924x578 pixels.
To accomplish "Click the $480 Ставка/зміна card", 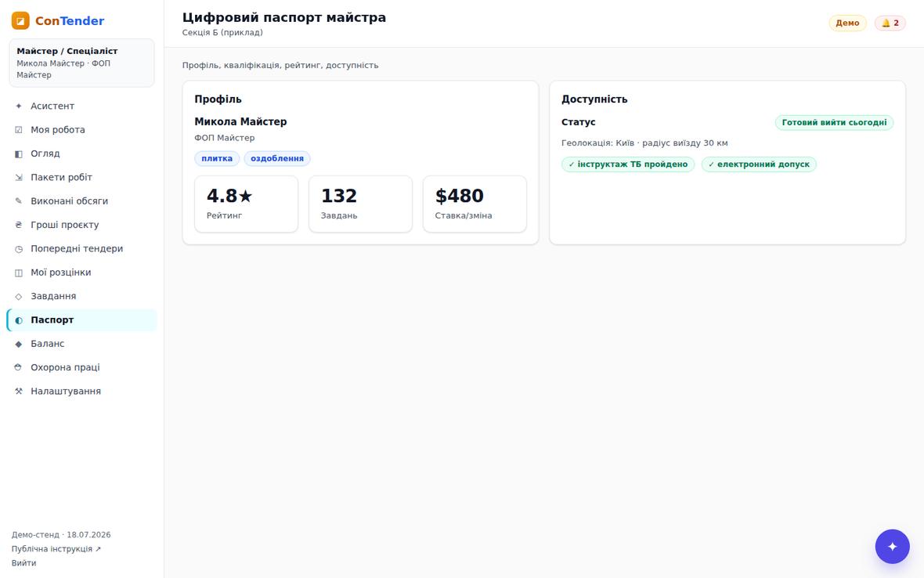I will click(475, 204).
